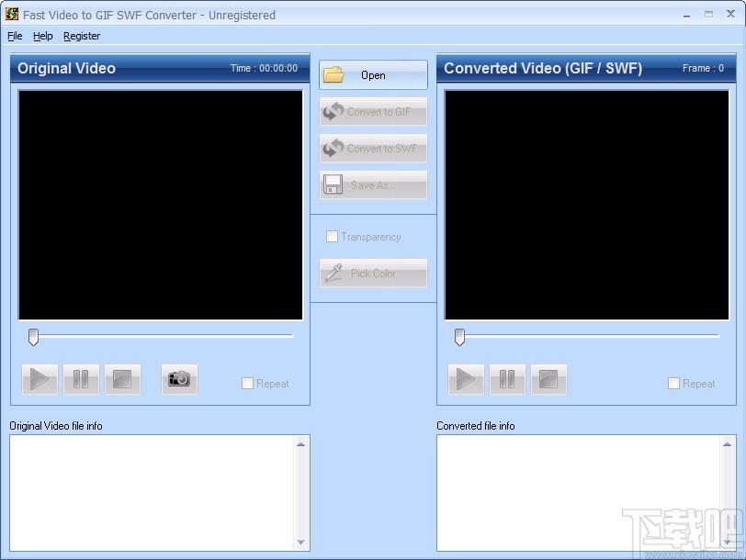Image resolution: width=746 pixels, height=560 pixels.
Task: Click the Save As button
Action: point(373,185)
